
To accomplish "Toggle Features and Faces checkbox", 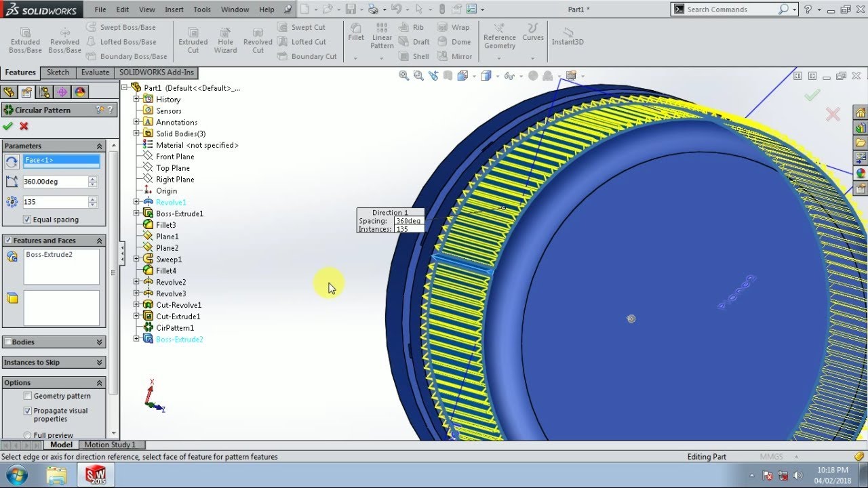I will [x=8, y=241].
